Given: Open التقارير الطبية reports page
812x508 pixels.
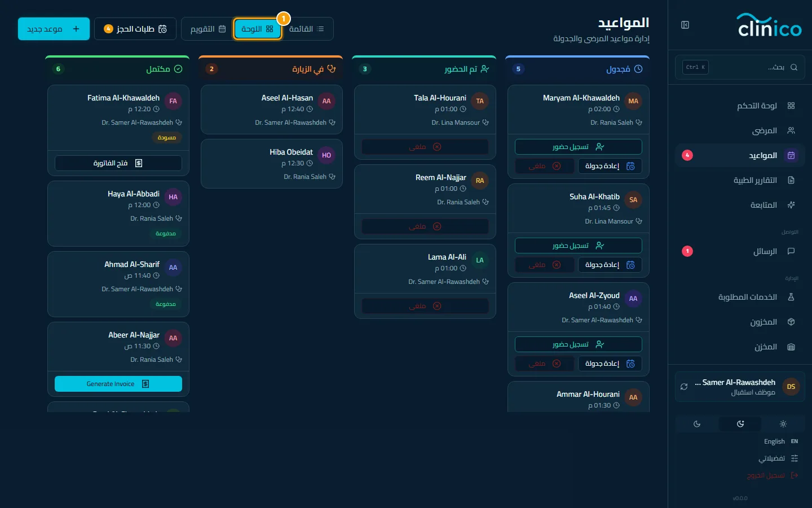Looking at the screenshot, I should (740, 180).
